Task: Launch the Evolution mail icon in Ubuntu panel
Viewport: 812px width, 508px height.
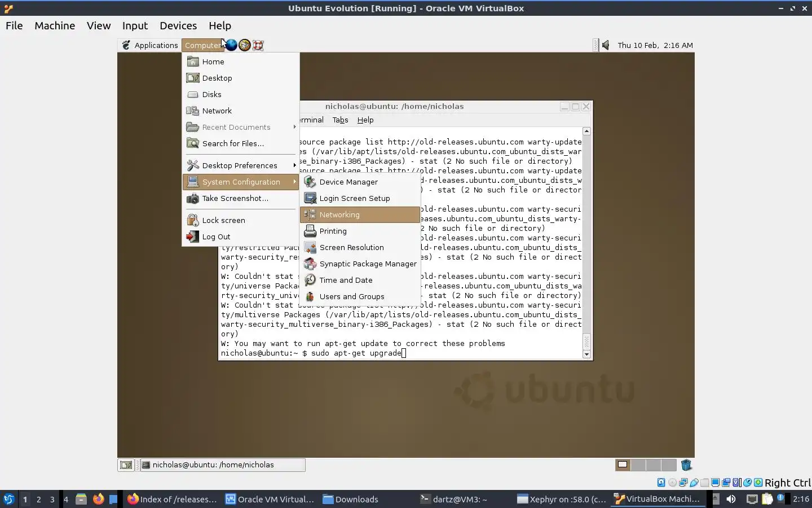Action: (245, 45)
